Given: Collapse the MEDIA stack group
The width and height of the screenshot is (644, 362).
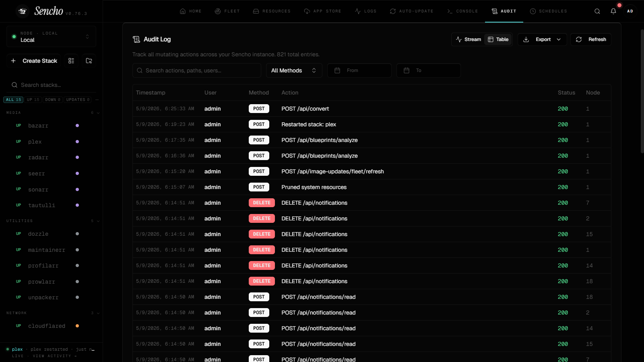Looking at the screenshot, I should pyautogui.click(x=98, y=113).
